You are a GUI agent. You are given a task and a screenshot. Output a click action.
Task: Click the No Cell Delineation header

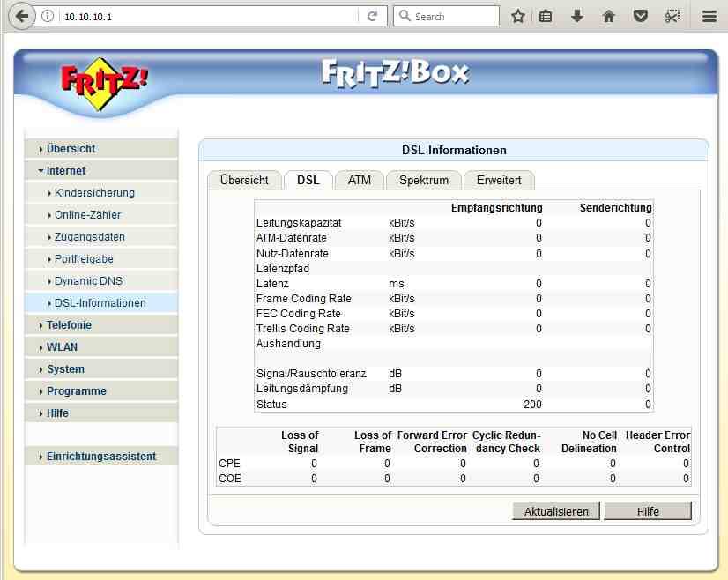pos(589,442)
